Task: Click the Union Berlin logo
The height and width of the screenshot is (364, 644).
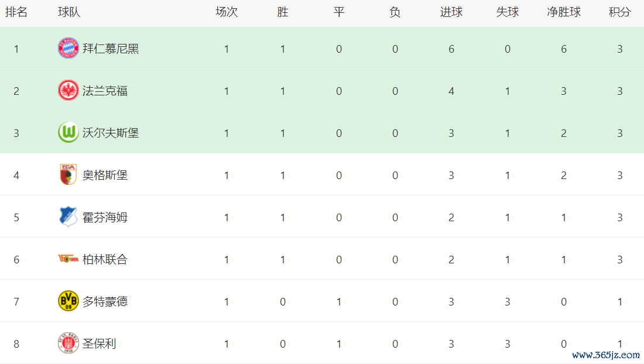Action: click(68, 259)
